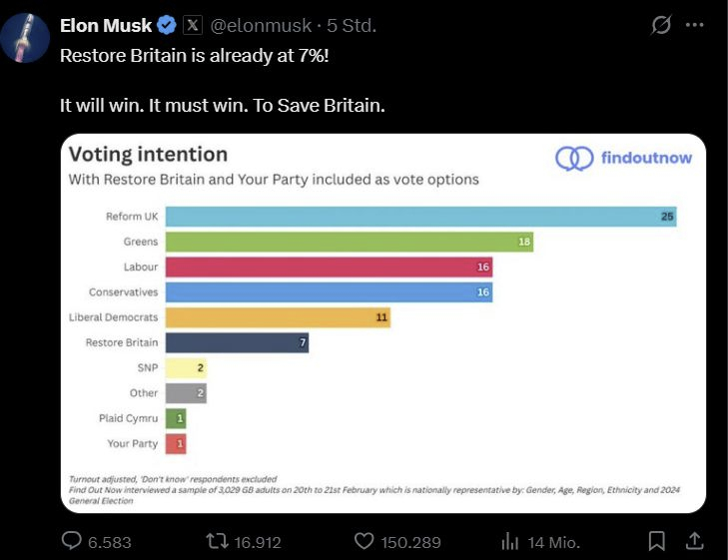
Task: Click the light blue Reform UK bar
Action: pyautogui.click(x=419, y=216)
